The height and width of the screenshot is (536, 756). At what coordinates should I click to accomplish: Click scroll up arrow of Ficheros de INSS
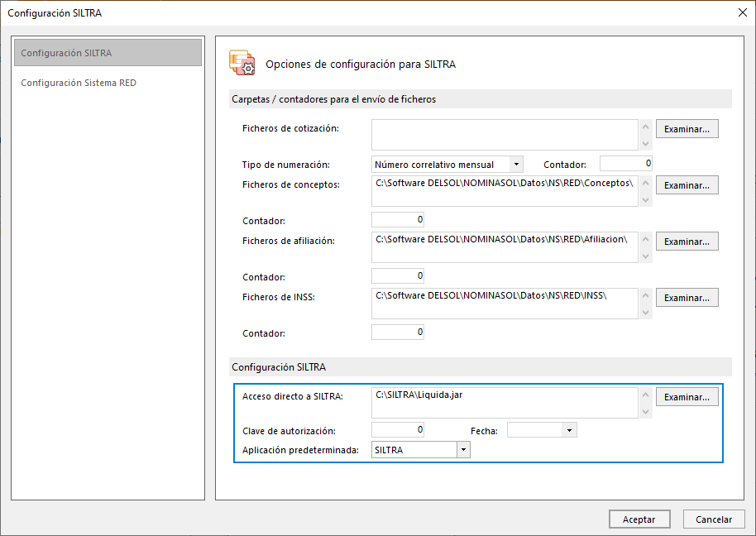pyautogui.click(x=646, y=295)
